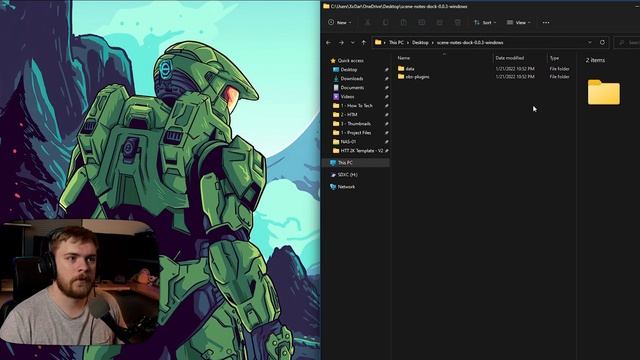640x360 pixels.
Task: Click the folder icon in address bar
Action: tap(378, 42)
